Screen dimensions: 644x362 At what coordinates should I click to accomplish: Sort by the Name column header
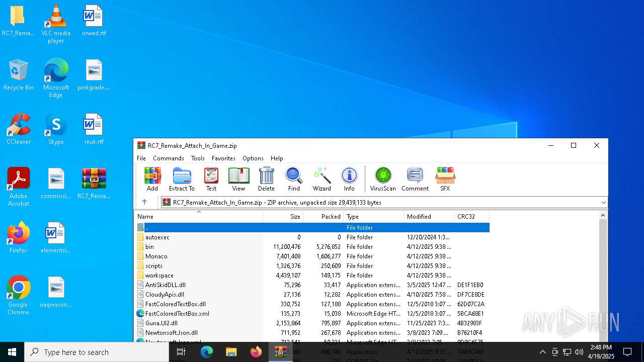(x=199, y=217)
